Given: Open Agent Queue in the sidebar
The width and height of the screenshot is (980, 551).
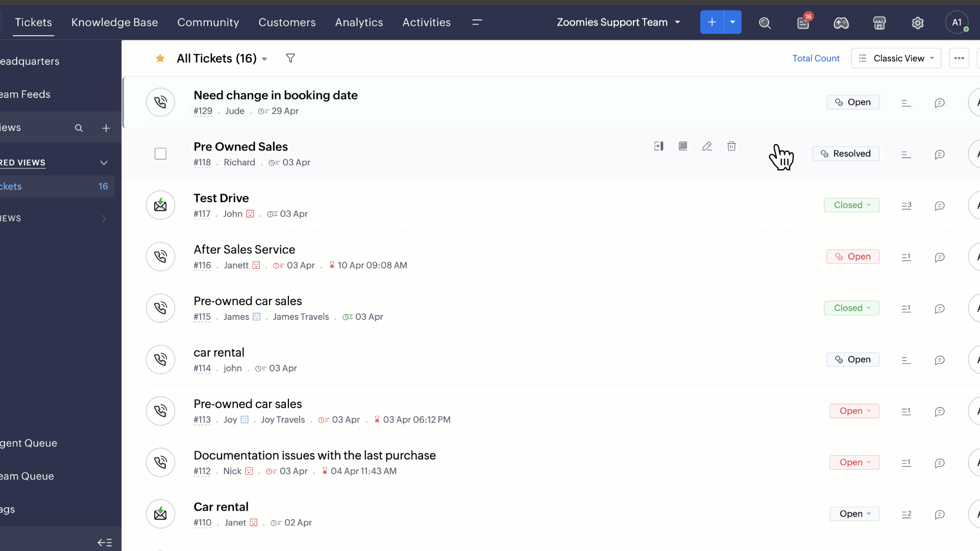Looking at the screenshot, I should click(x=29, y=443).
